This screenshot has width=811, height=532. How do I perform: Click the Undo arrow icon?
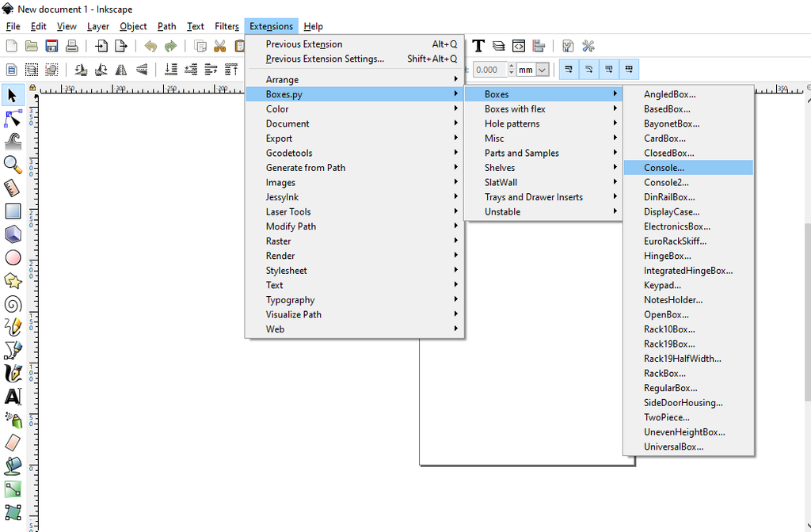(150, 46)
